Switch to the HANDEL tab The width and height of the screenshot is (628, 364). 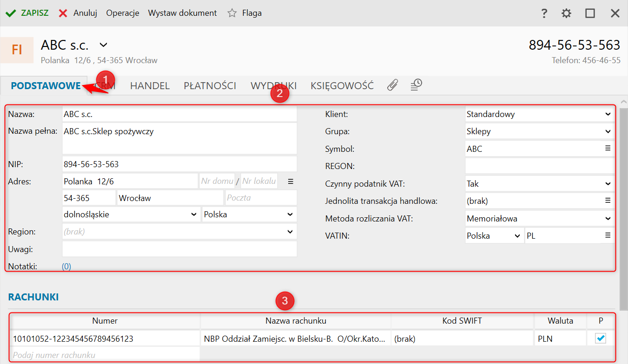pos(150,86)
